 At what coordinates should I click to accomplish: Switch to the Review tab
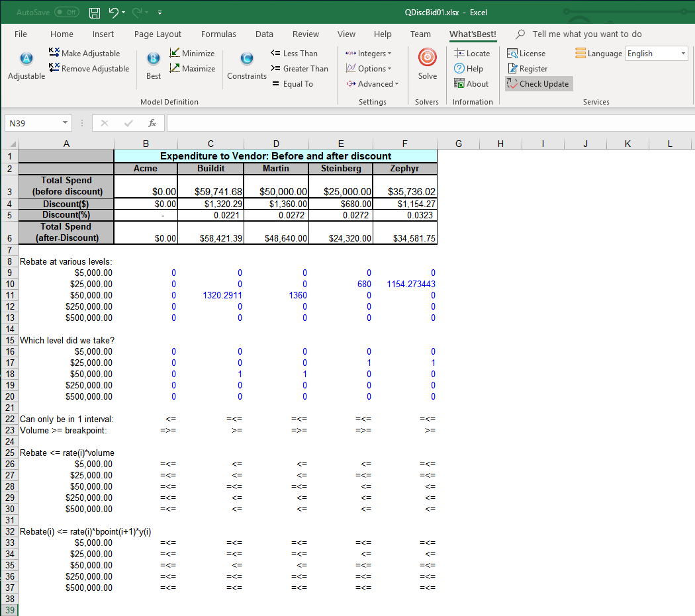click(x=305, y=34)
